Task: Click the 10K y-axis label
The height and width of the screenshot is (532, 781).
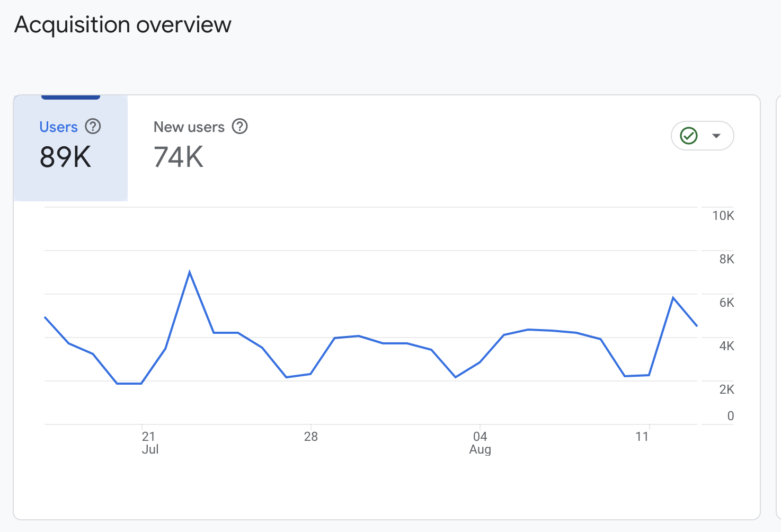Action: pos(723,216)
